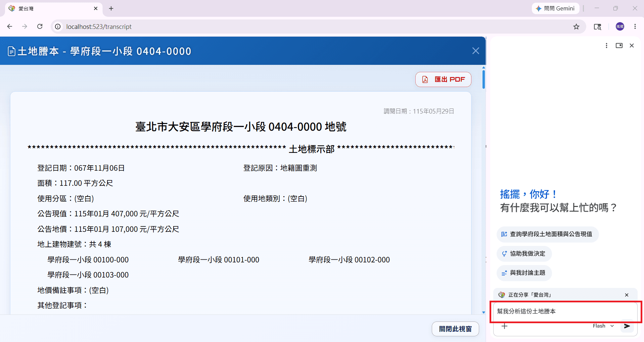Image resolution: width=644 pixels, height=342 pixels.
Task: Click the 臺北市大安區學府段一小段 0404-0000 地號 heading
Action: point(241,127)
